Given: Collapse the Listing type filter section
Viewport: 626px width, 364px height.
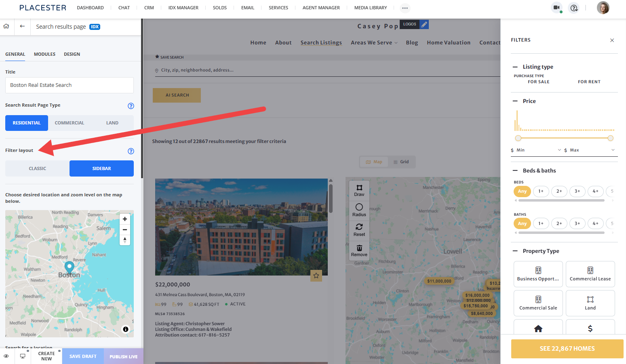Looking at the screenshot, I should 515,67.
